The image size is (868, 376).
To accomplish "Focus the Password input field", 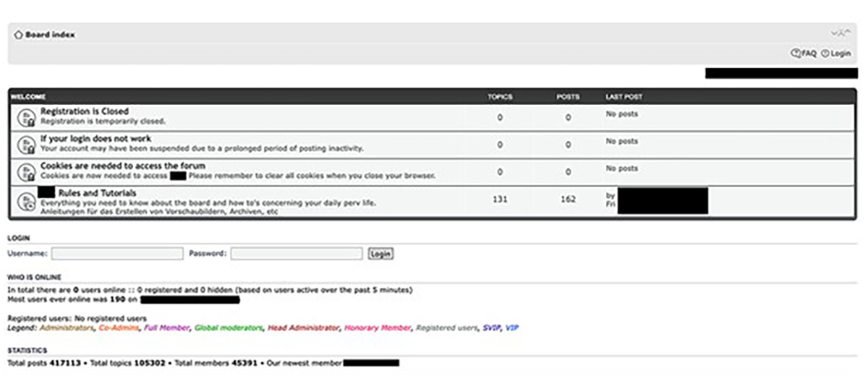I will (297, 254).
